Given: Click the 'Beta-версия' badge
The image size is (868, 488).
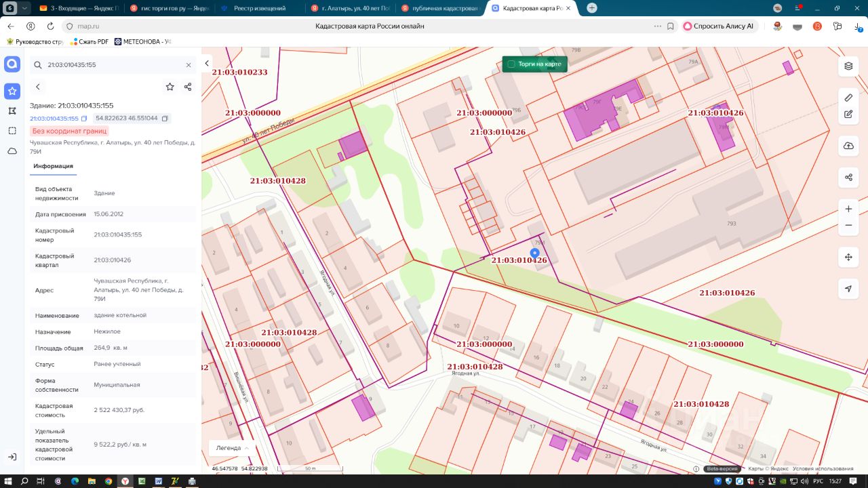Looking at the screenshot, I should [723, 468].
